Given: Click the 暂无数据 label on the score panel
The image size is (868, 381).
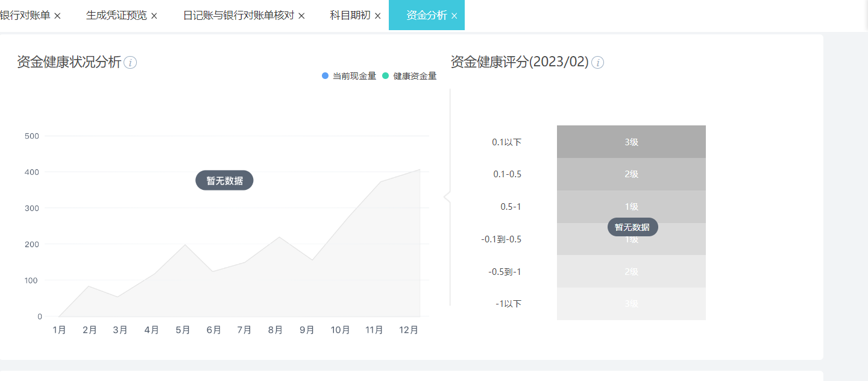Looking at the screenshot, I should [632, 227].
